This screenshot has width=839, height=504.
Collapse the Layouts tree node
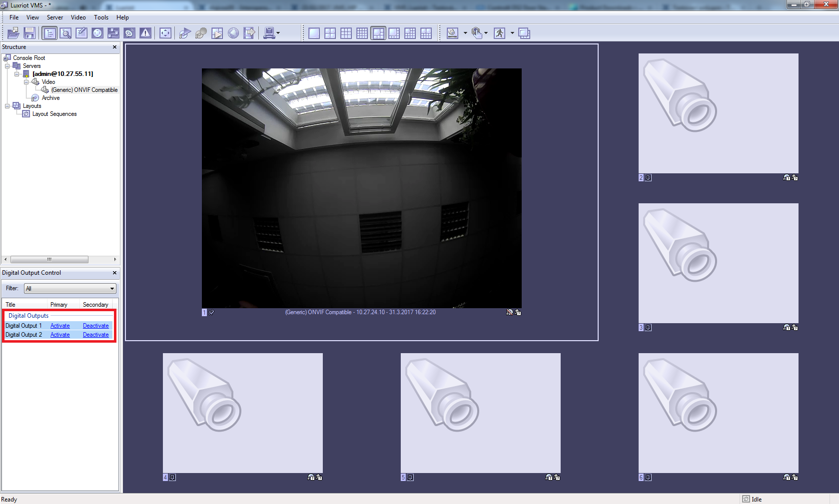click(7, 106)
